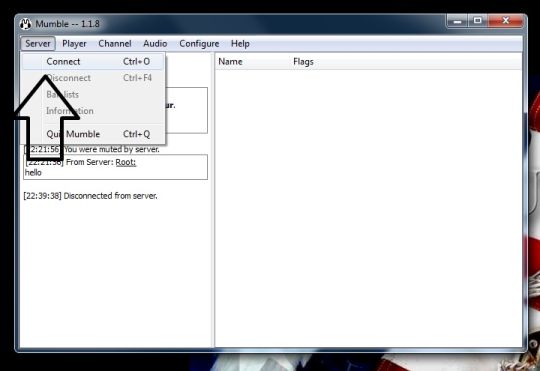Viewport: 540px width, 371px height.
Task: Select the Information menu entry
Action: [93, 111]
